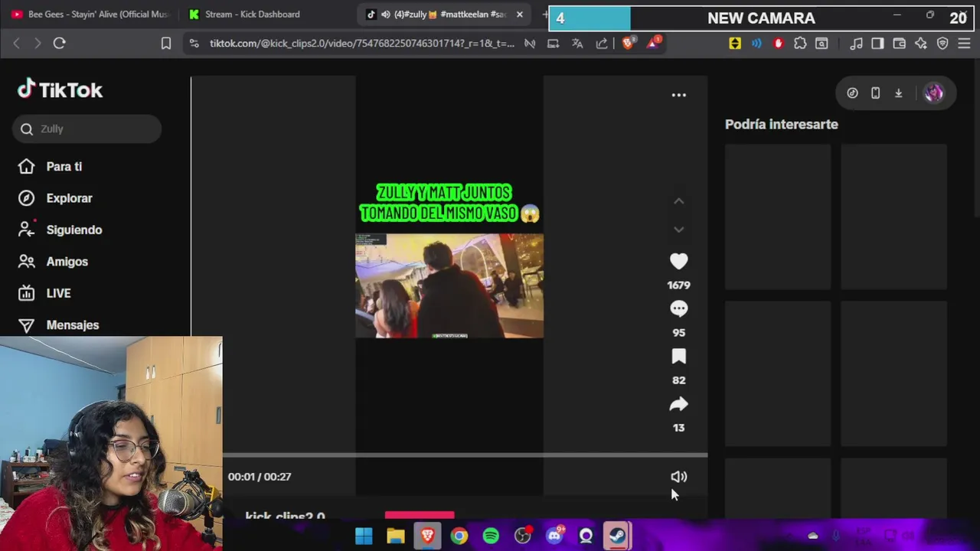The image size is (980, 551).
Task: Open the Brave VPN shield icon
Action: (942, 44)
